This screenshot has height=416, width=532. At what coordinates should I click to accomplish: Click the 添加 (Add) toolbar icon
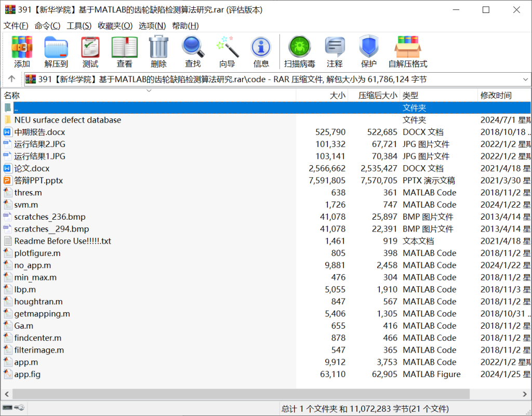coord(22,47)
